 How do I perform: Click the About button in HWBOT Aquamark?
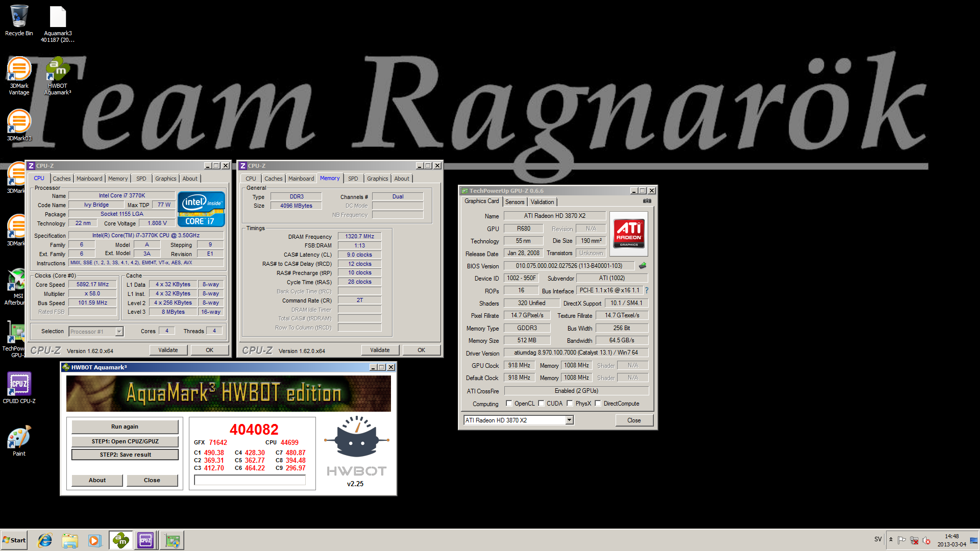[97, 480]
